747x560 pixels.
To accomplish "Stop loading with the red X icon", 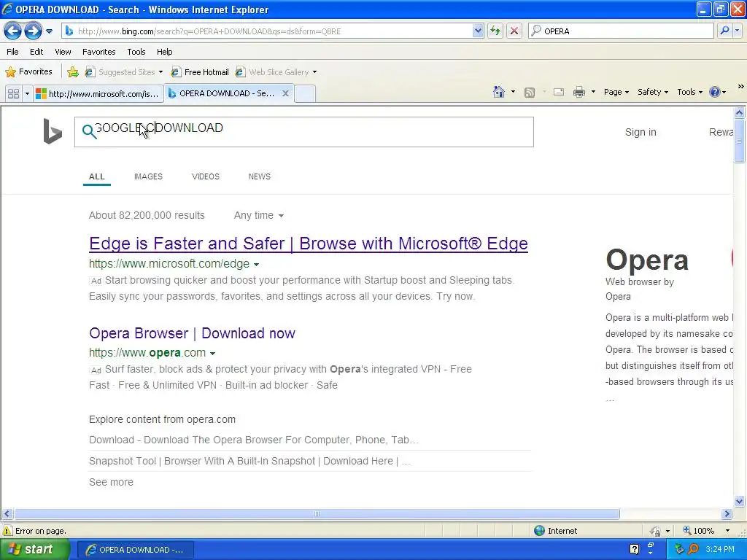I will click(x=514, y=31).
